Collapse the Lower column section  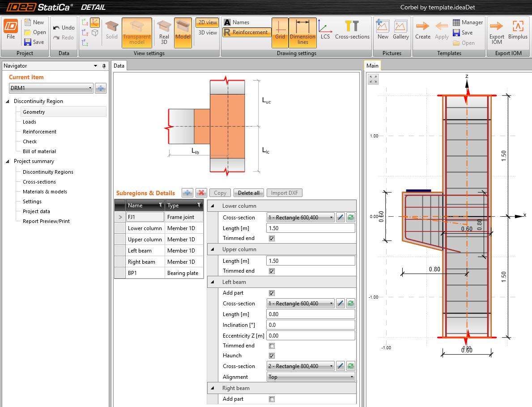coord(213,206)
